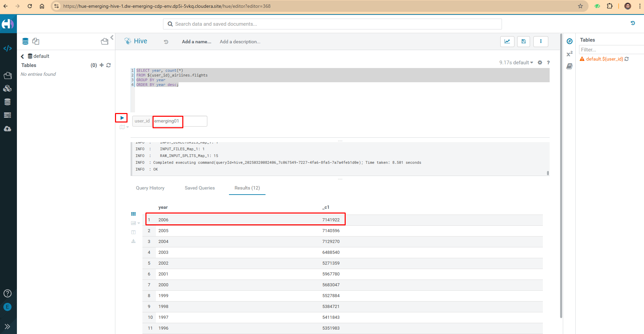Open the Assistant compass icon in right panel
Screen dimensions: 644x334
pos(570,41)
